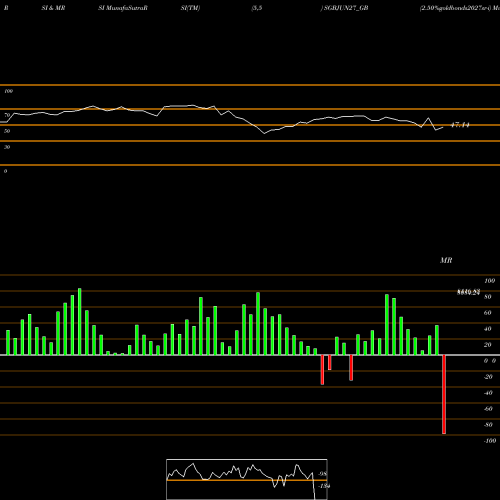500x500 pixels.
Task: Click the '-98' value in mini chart
Action: click(322, 474)
